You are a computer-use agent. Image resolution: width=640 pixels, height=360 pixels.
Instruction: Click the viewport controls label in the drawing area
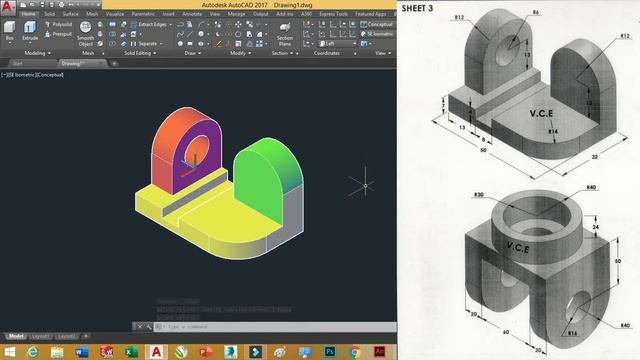33,75
